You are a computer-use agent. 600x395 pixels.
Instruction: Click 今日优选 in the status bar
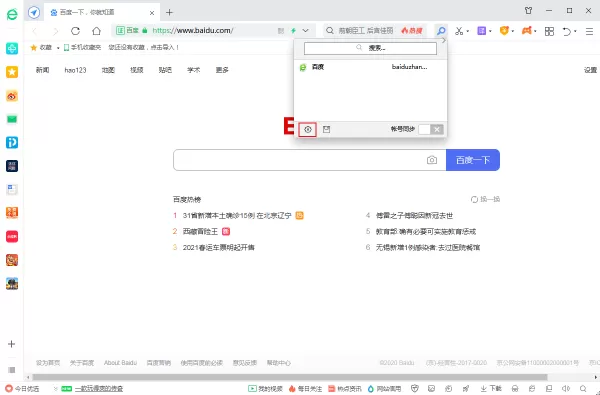point(22,388)
